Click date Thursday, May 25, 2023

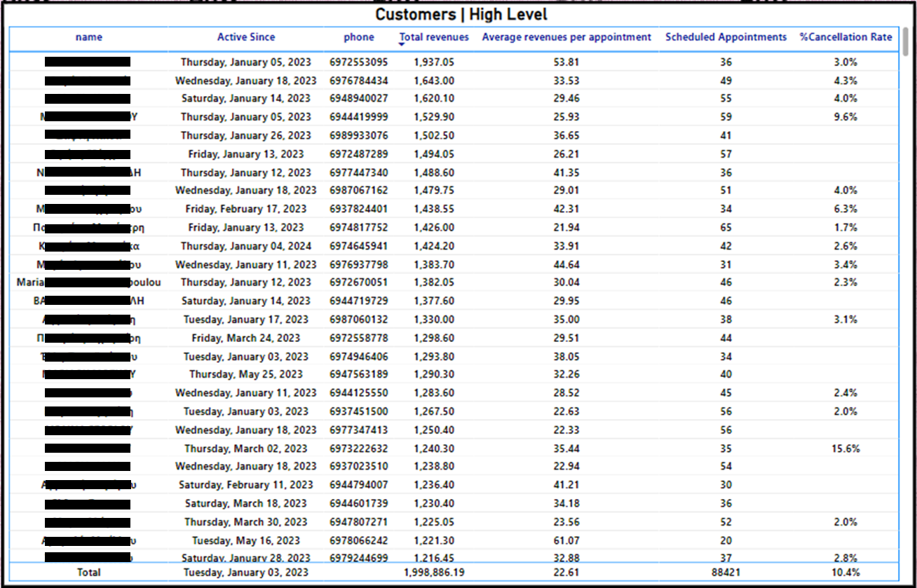click(x=246, y=374)
